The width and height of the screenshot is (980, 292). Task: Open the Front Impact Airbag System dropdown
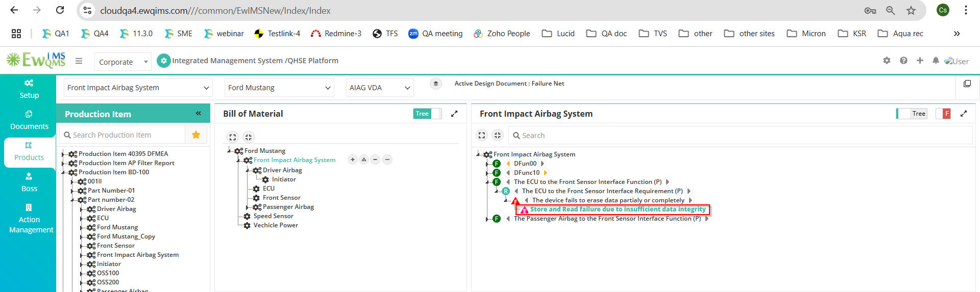(x=138, y=88)
